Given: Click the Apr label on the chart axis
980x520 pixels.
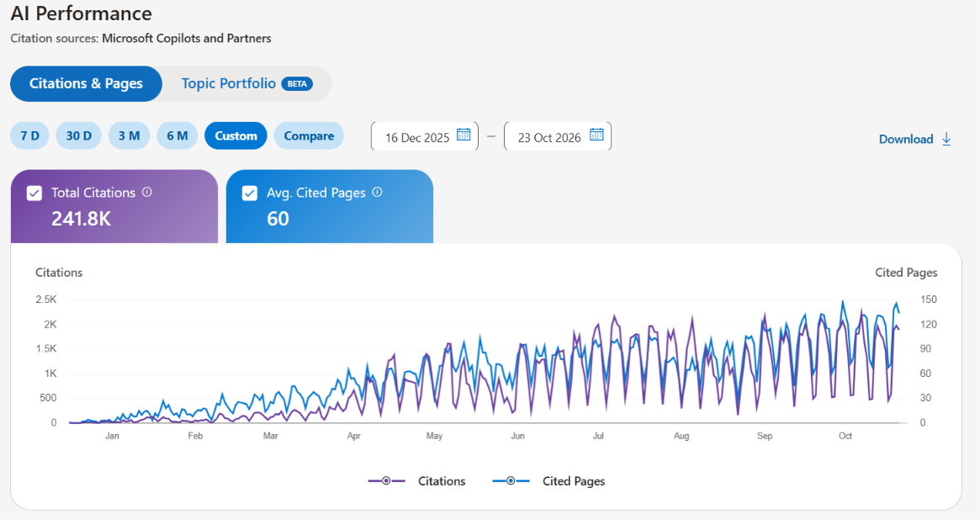Looking at the screenshot, I should pos(354,436).
